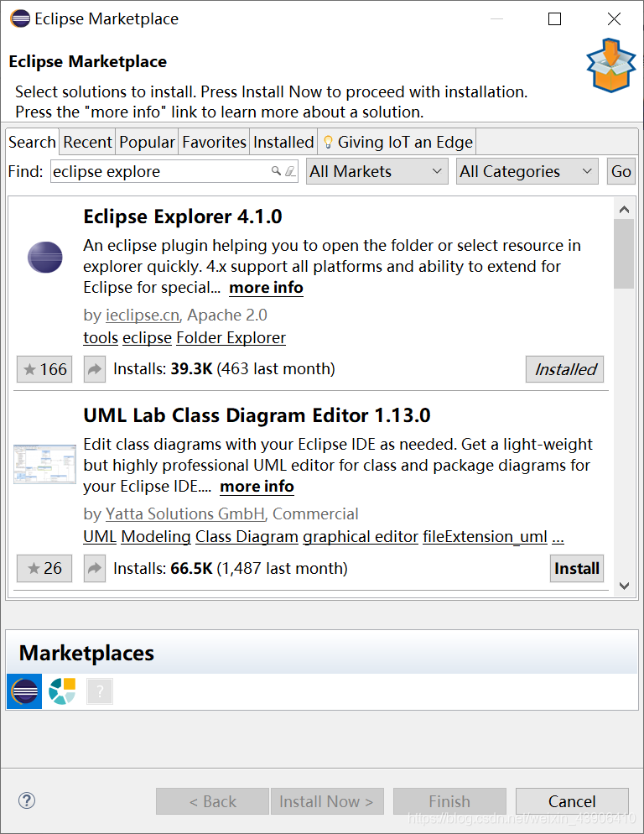The height and width of the screenshot is (834, 644).
Task: Click the Installed button for Eclipse Explorer
Action: [565, 369]
